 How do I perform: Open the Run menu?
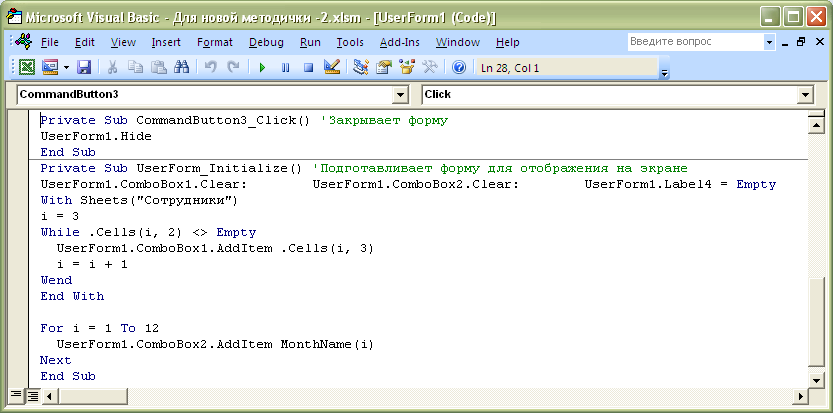310,42
